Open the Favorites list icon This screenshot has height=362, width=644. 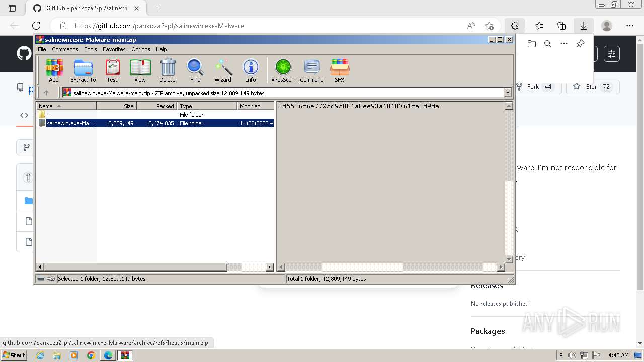pos(539,26)
